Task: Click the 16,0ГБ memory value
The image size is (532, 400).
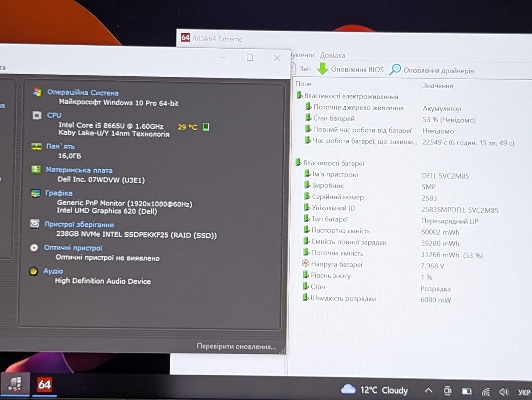Action: (x=70, y=156)
